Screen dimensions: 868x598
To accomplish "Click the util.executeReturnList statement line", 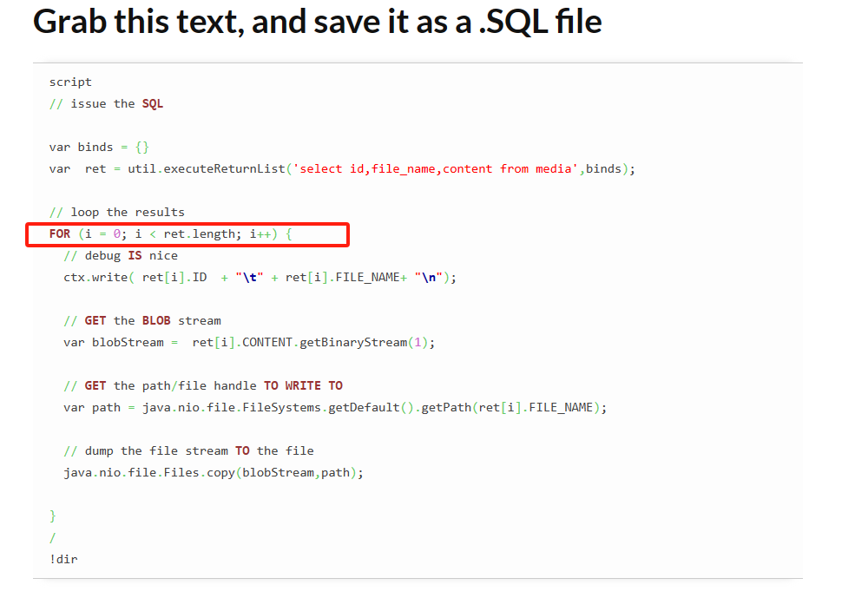I will tap(342, 169).
